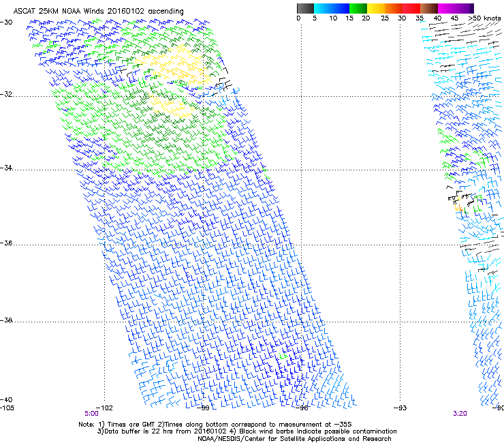Click the legend tick label '10'

pyautogui.click(x=333, y=18)
